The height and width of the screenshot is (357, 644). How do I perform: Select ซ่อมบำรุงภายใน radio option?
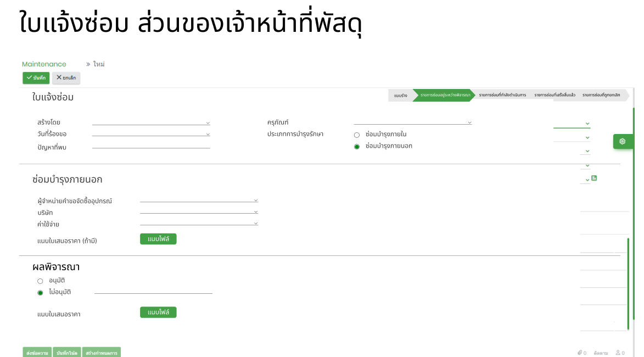coord(357,135)
